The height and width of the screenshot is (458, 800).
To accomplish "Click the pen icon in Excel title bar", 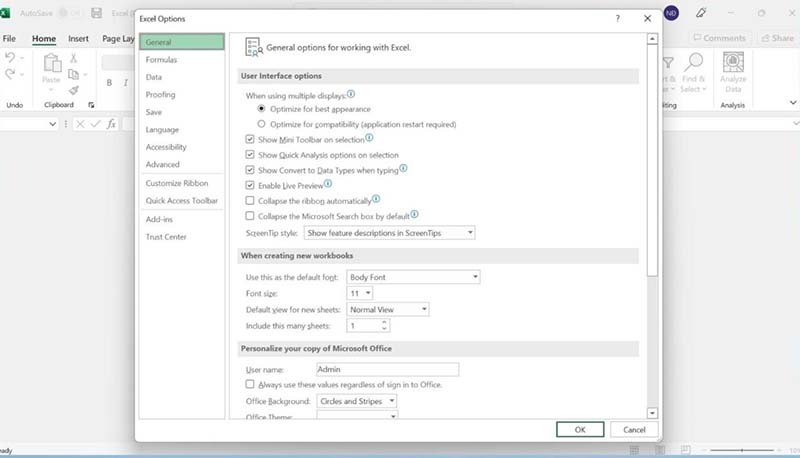I will tap(701, 13).
